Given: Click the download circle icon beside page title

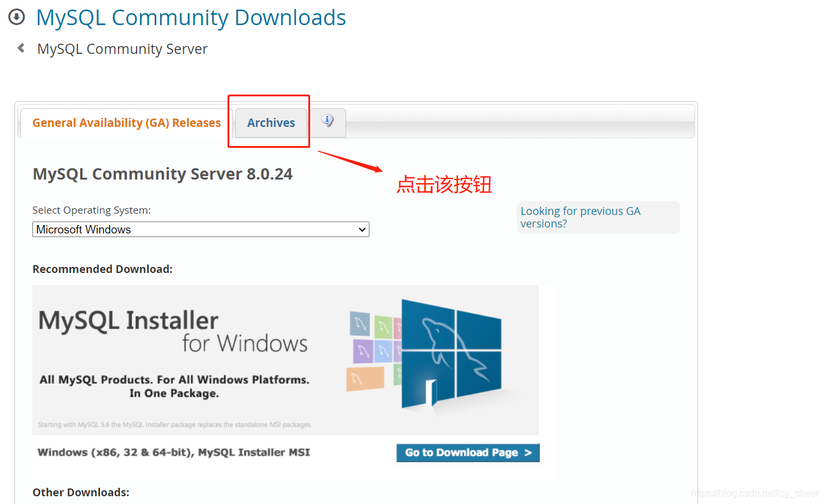Looking at the screenshot, I should tap(17, 17).
